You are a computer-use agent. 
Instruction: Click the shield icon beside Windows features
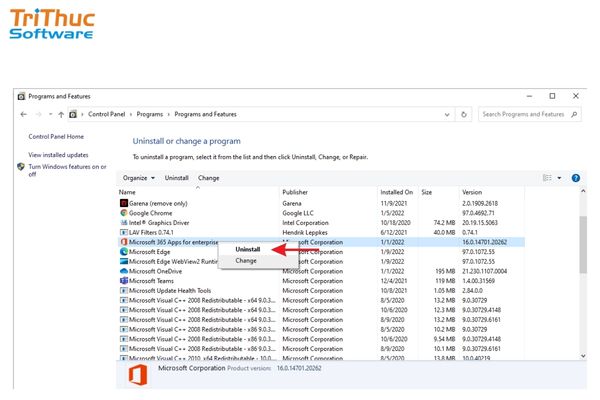pos(21,167)
